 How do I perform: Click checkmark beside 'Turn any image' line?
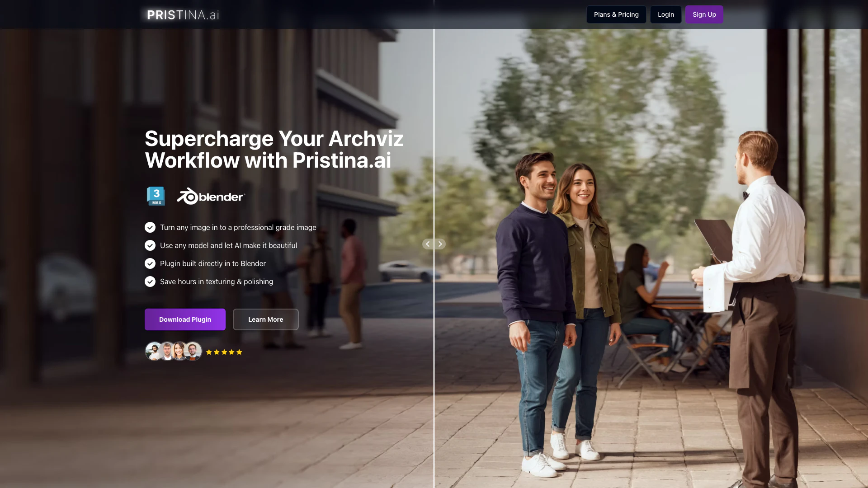point(150,227)
